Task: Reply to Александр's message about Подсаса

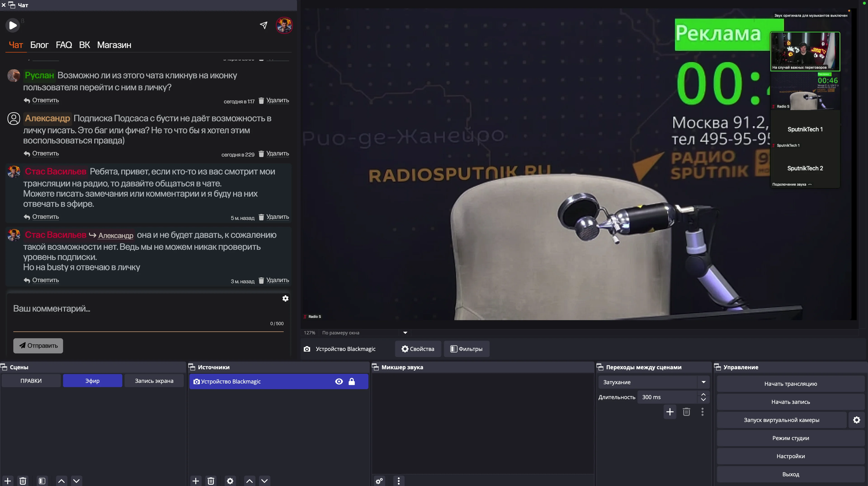Action: tap(41, 153)
